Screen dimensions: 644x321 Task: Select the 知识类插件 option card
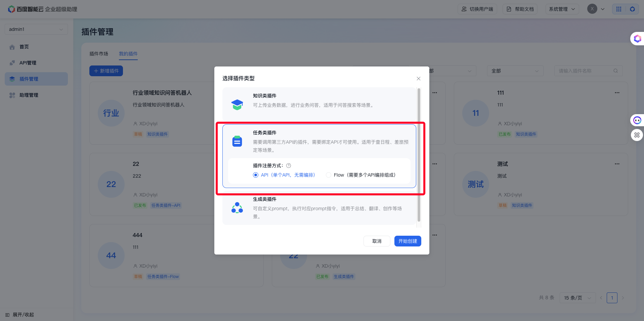[319, 104]
